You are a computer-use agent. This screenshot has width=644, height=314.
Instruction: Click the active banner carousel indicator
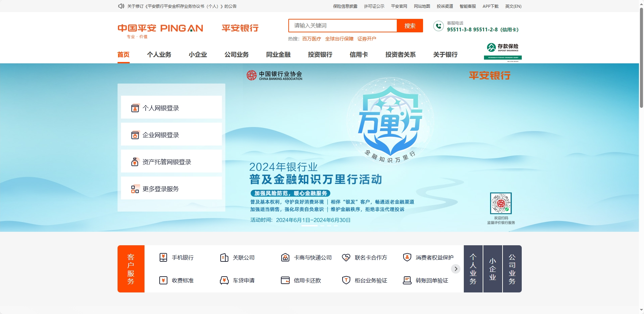pos(309,226)
